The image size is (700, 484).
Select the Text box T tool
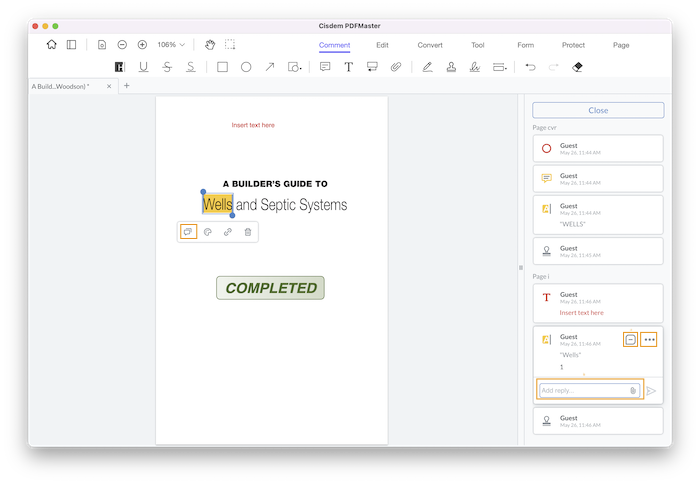[349, 67]
